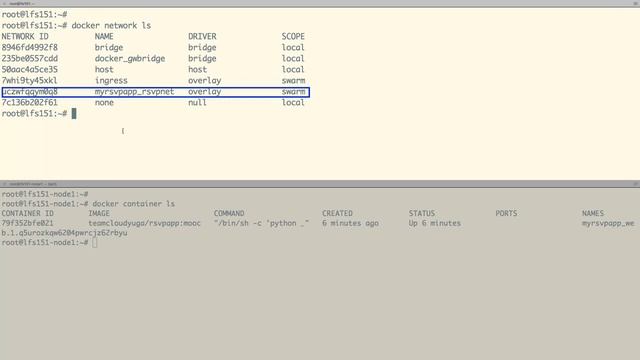
Task: Click the myrsvpapp_rsvpnet network name
Action: pos(134,91)
